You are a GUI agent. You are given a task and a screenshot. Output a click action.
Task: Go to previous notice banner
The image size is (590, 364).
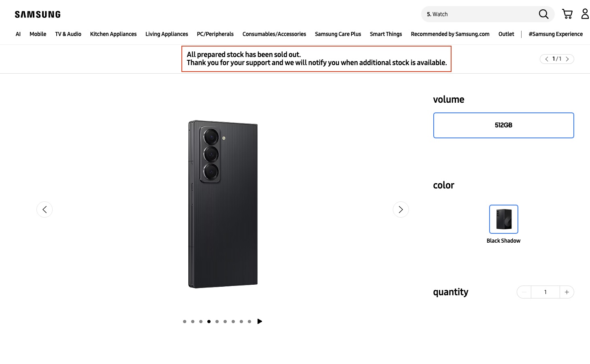pos(547,59)
